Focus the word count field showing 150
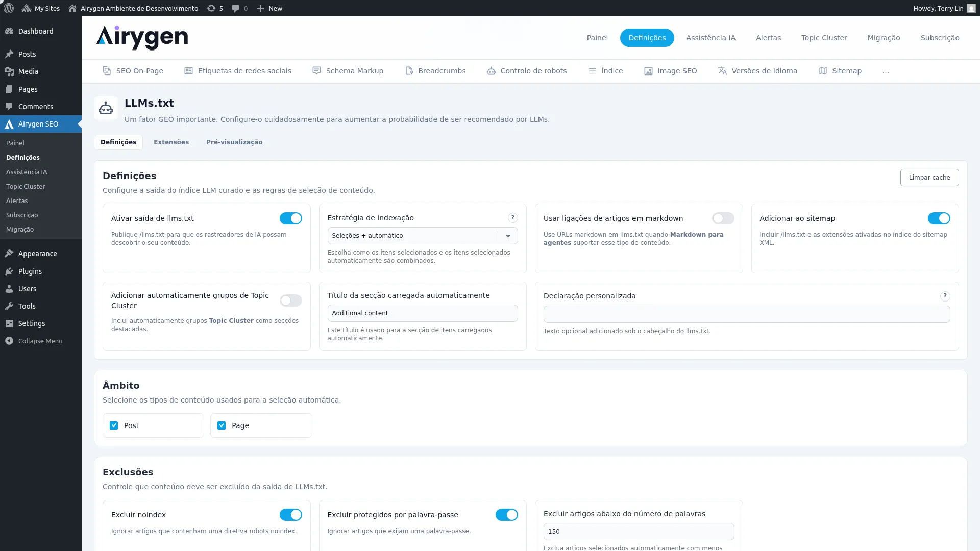The height and width of the screenshot is (551, 980). pyautogui.click(x=639, y=532)
